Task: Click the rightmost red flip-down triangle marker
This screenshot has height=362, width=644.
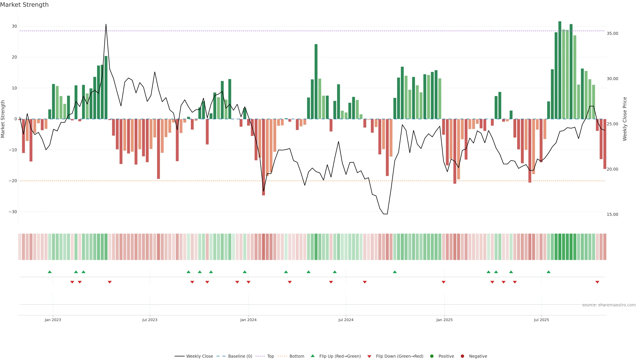Action: click(x=597, y=282)
